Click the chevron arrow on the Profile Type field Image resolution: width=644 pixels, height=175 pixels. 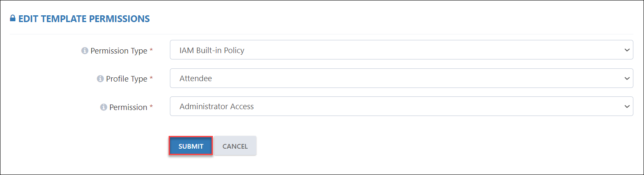tap(627, 79)
